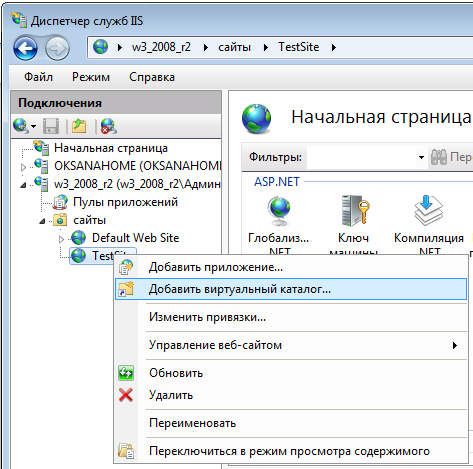Click the large globe icon beside Начальная страница heading
This screenshot has height=469, width=473.
click(x=256, y=118)
